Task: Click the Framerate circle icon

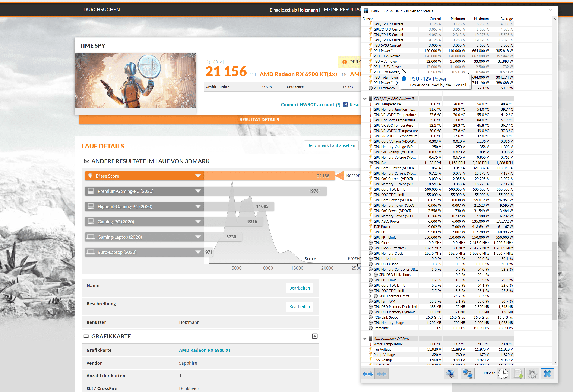Action: point(370,328)
